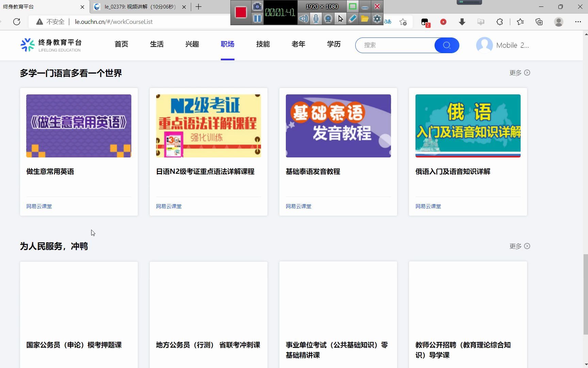
Task: Open the N2级考证 course thumbnail
Action: (x=209, y=126)
